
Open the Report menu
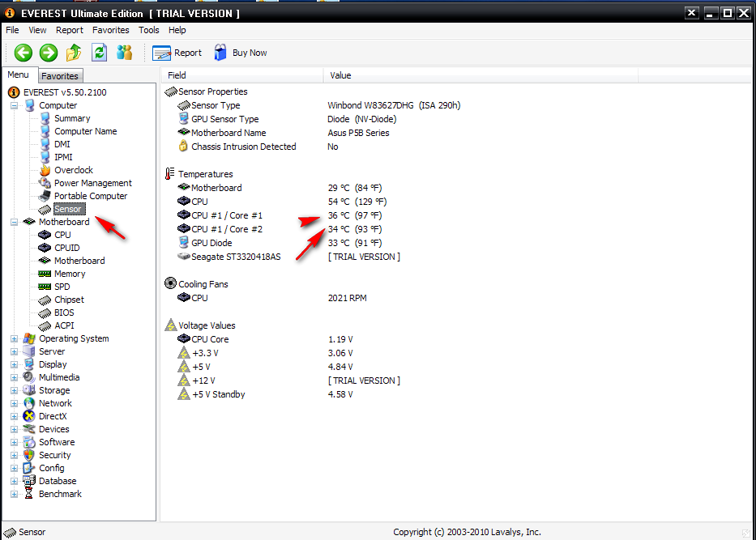[70, 30]
